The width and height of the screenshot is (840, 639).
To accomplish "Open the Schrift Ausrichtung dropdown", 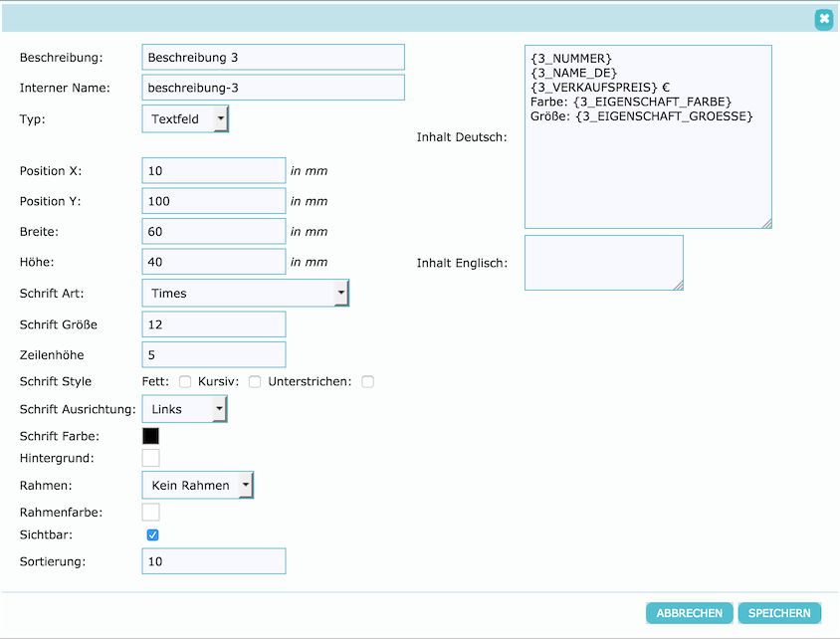I will (x=184, y=409).
